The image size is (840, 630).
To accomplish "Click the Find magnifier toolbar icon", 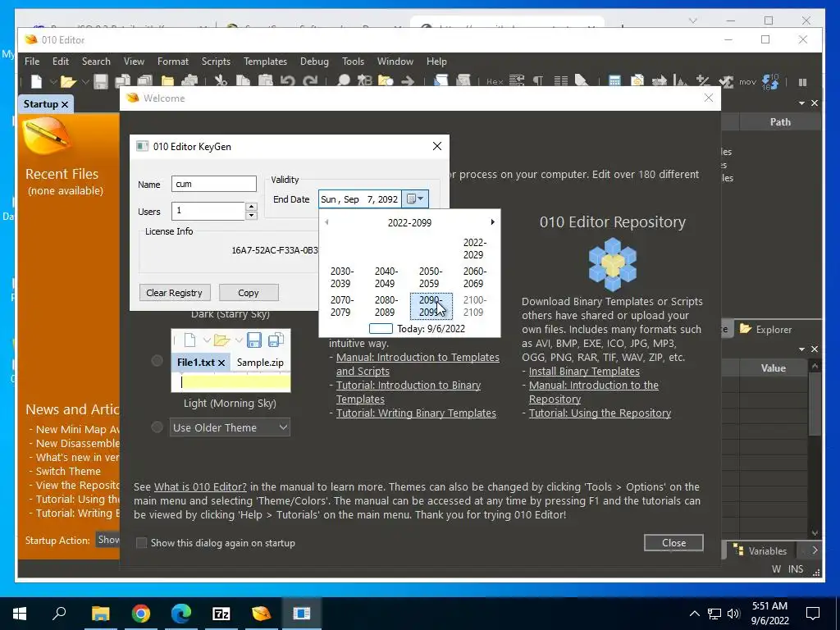I will [343, 81].
